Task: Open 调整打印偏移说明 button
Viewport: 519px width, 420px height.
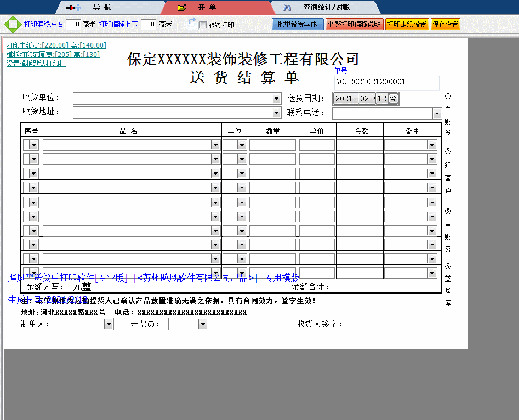Action: click(353, 25)
